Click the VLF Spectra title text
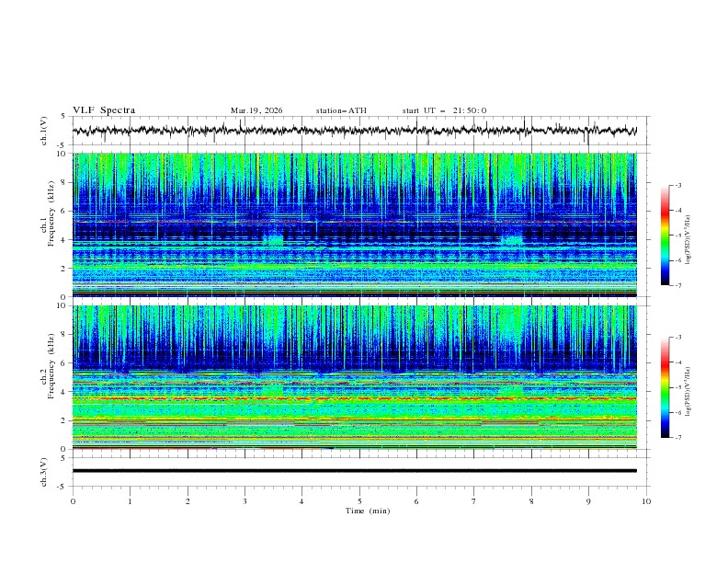The image size is (728, 563). pos(104,110)
